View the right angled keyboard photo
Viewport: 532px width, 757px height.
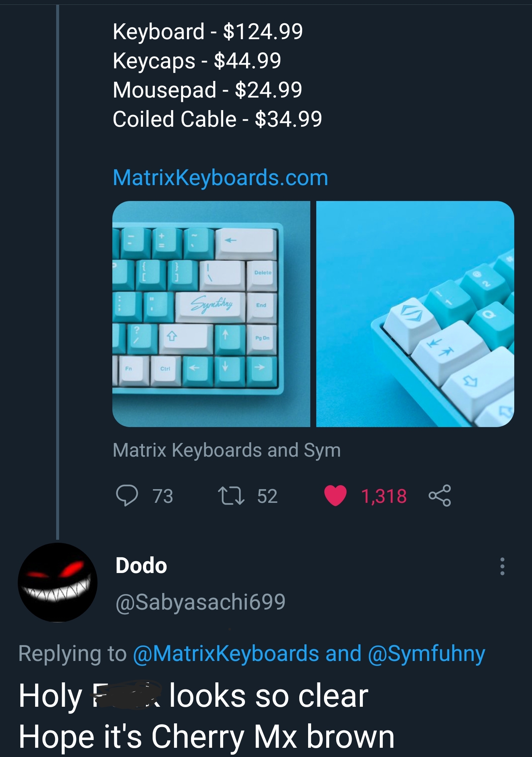[x=415, y=314]
